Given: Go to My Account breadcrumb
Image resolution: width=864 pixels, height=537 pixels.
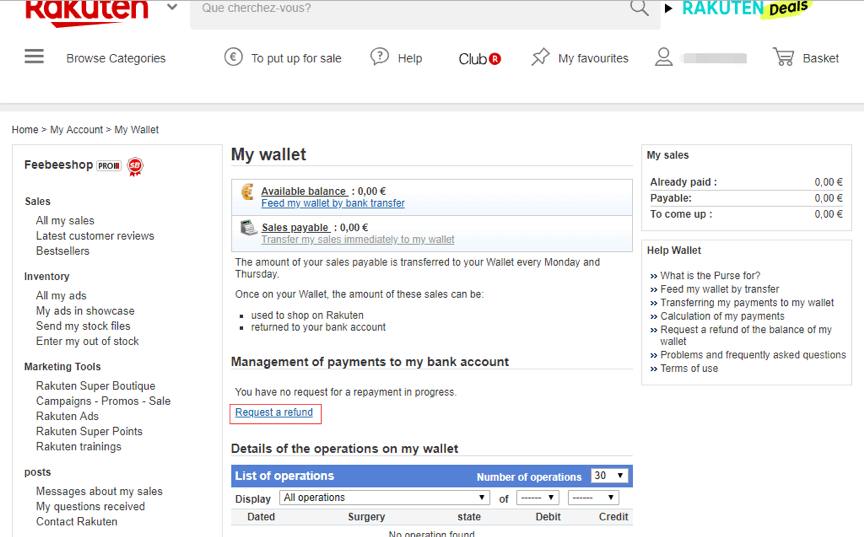Looking at the screenshot, I should [x=77, y=129].
